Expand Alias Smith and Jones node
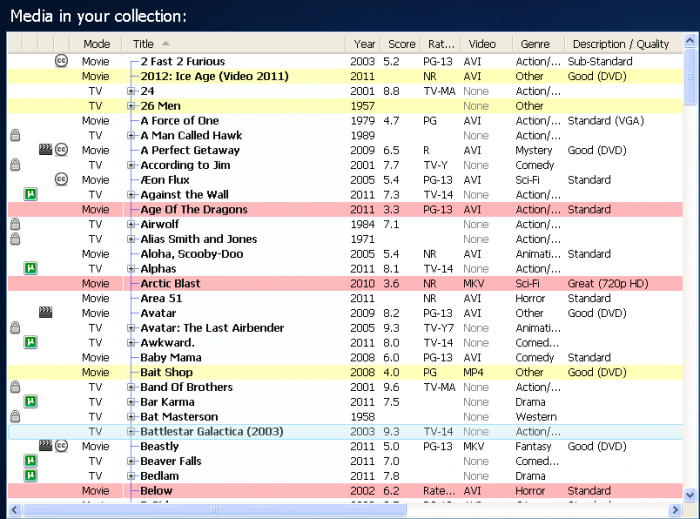 pos(131,239)
